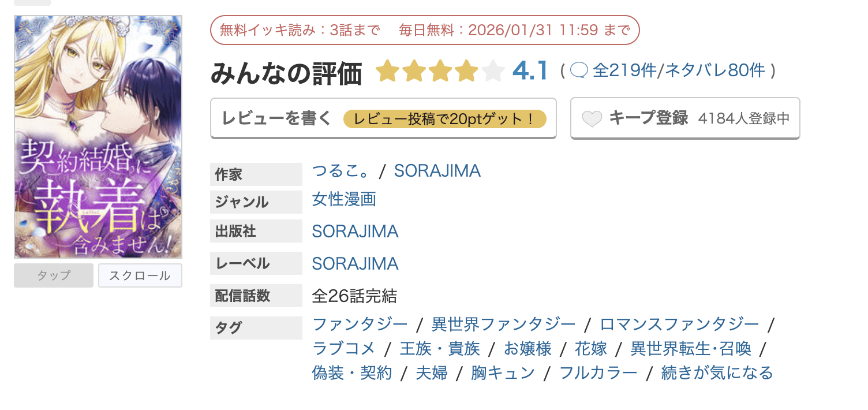Image resolution: width=868 pixels, height=410 pixels.
Task: Open the SORAJIMA publisher link
Action: pyautogui.click(x=355, y=232)
